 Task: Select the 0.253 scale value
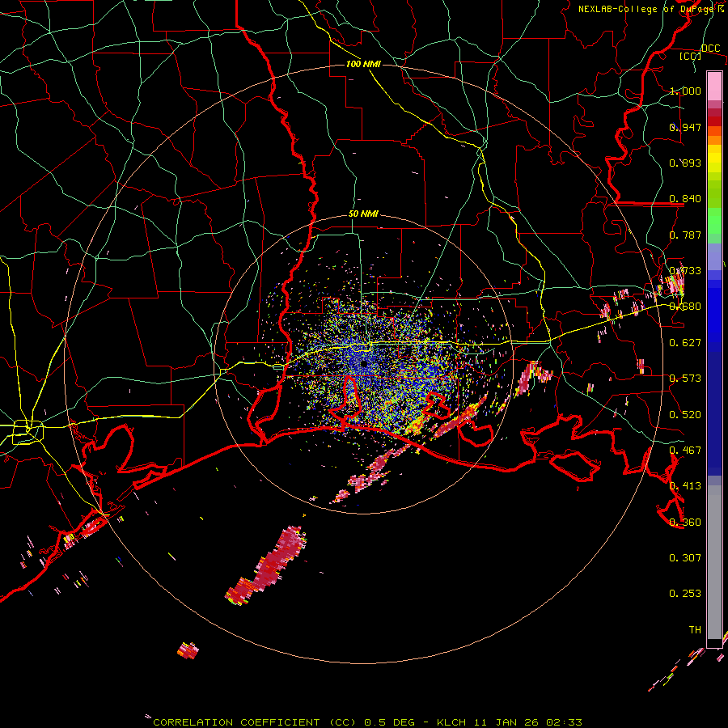[x=685, y=594]
